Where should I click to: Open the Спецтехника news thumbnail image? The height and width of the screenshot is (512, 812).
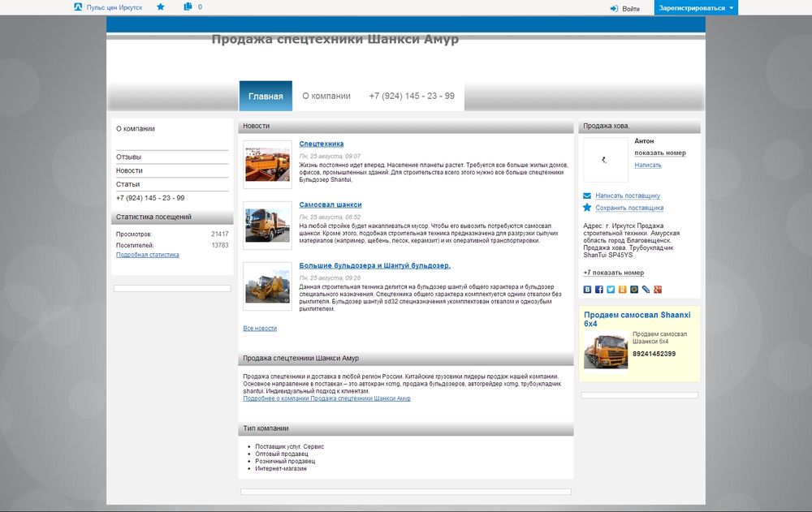tap(268, 164)
